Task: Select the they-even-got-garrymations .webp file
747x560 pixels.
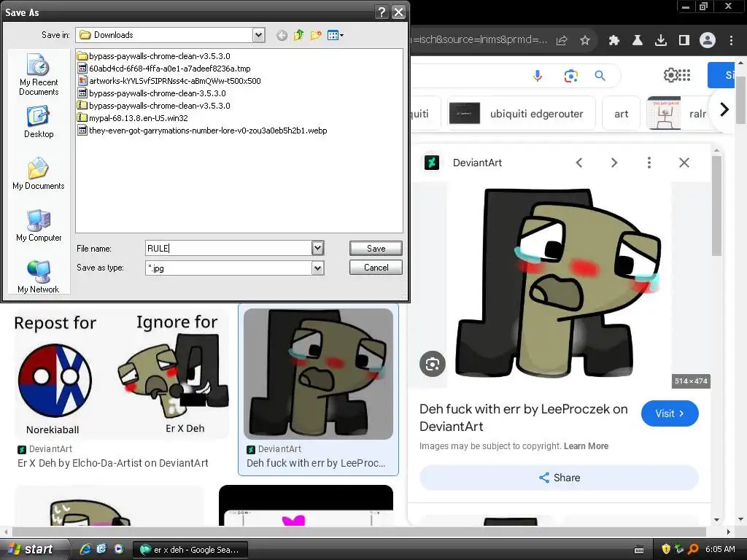Action: pos(203,131)
